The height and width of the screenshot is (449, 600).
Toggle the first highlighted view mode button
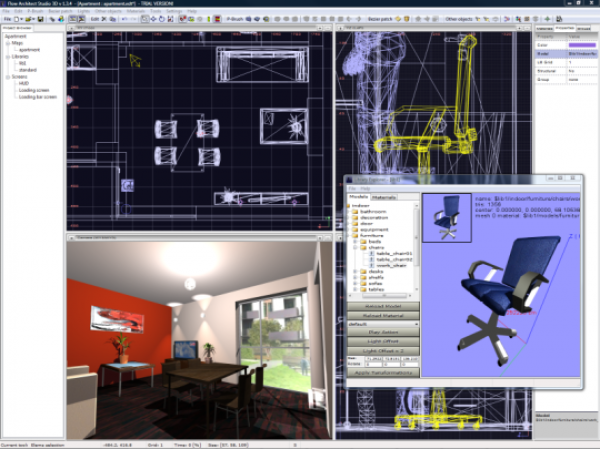coord(73,19)
